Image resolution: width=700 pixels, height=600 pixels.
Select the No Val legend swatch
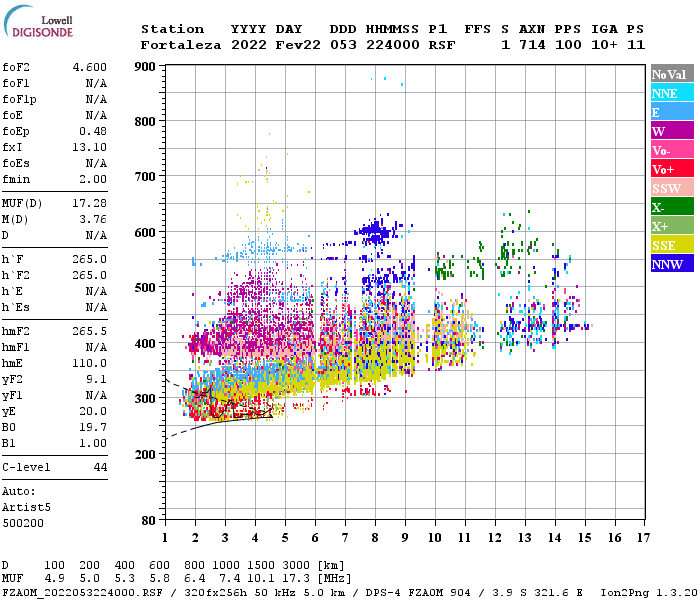pos(672,74)
